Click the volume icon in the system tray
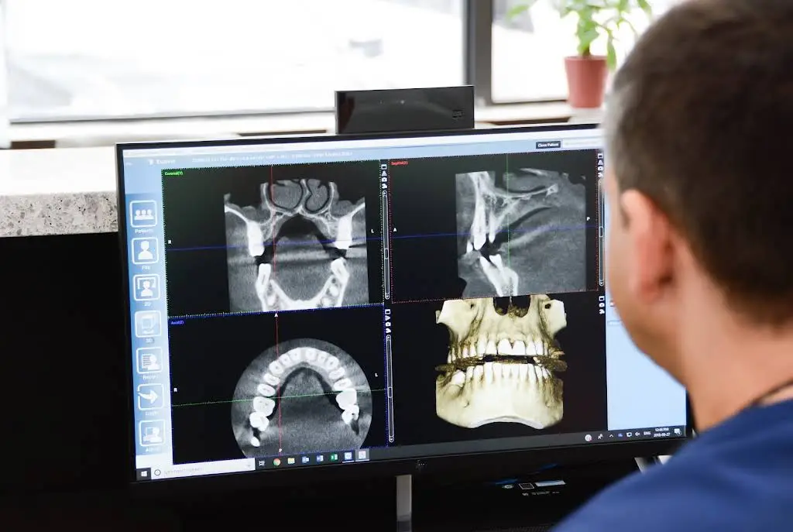Image resolution: width=793 pixels, height=532 pixels. [x=637, y=434]
